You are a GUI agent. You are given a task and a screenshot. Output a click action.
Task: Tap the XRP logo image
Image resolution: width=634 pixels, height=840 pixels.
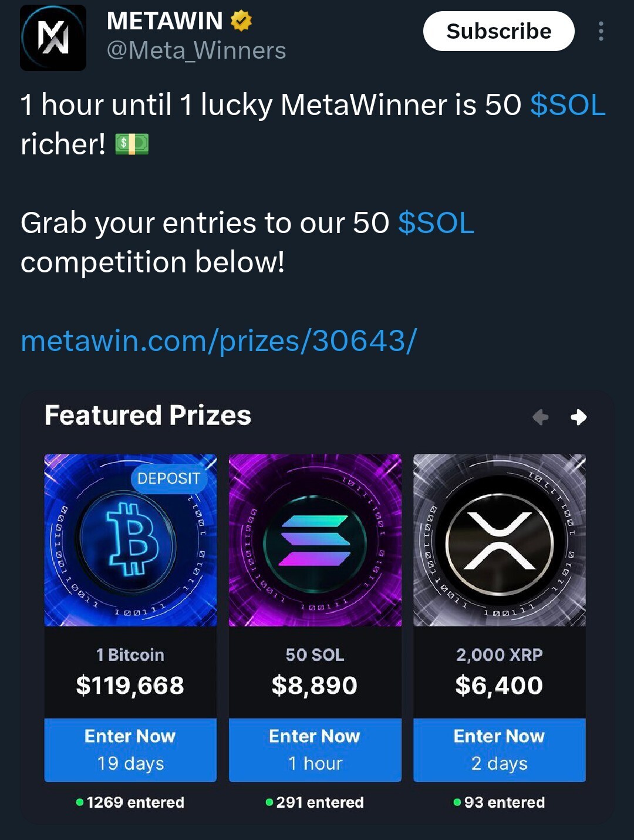[500, 540]
